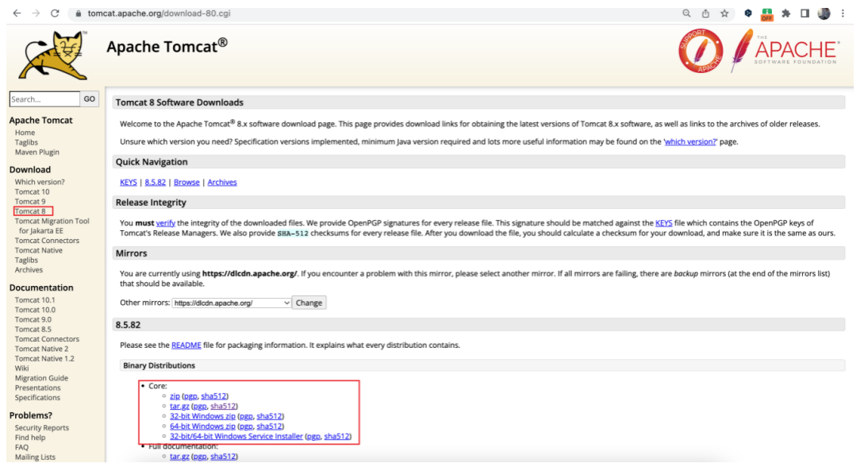Click the Tomcat cat logo
The height and width of the screenshot is (467, 868).
(54, 56)
